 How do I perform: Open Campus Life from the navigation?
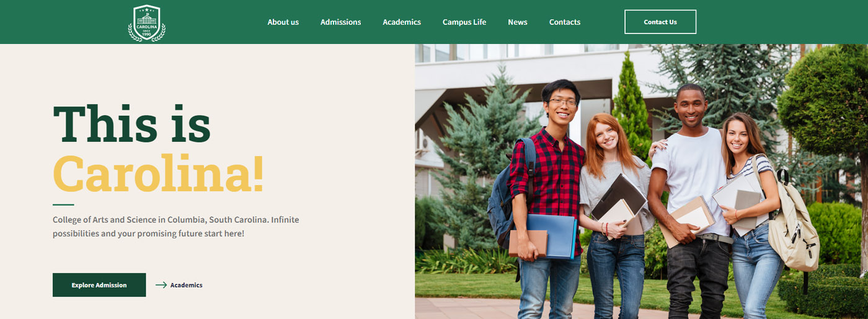tap(464, 22)
